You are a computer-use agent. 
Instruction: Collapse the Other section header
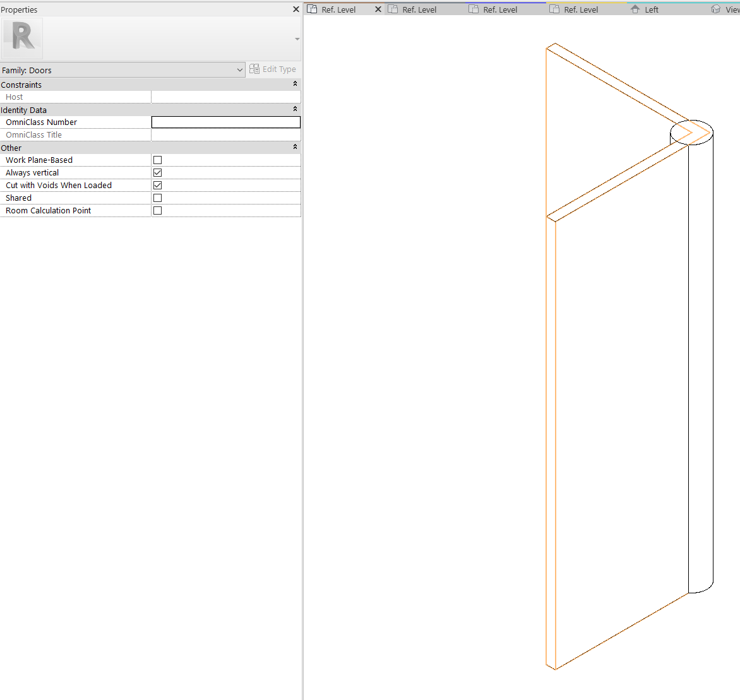point(295,146)
